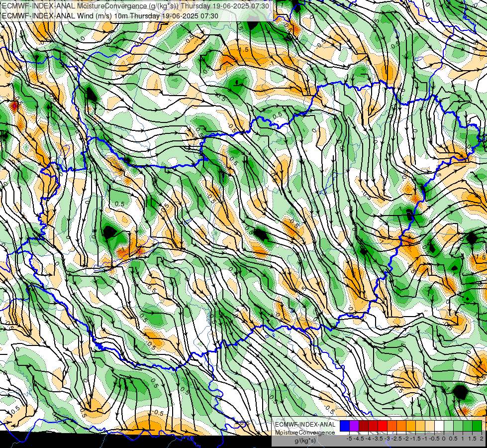Viewport: 487px width, 448px height.
Task: Click the Wind (m/s) 10m title line
Action: 110,16
